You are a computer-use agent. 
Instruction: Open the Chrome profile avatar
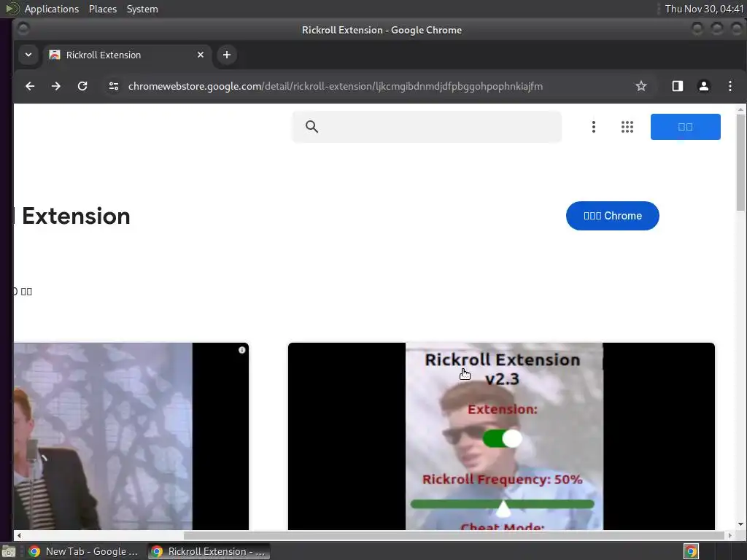pyautogui.click(x=703, y=86)
